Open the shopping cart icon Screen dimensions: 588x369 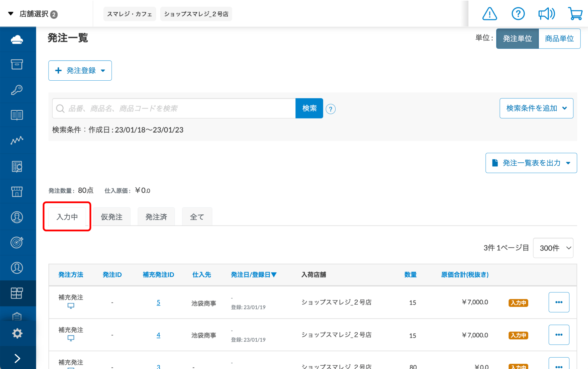click(x=575, y=14)
